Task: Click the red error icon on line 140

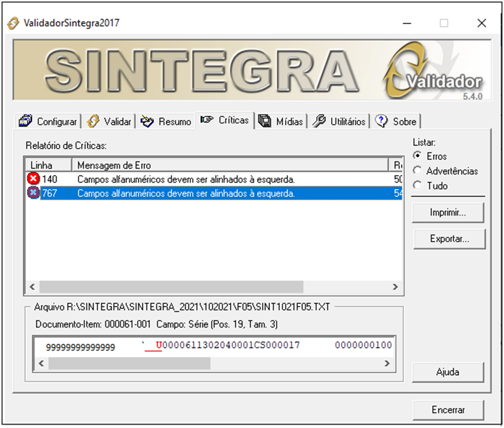Action: coord(33,179)
